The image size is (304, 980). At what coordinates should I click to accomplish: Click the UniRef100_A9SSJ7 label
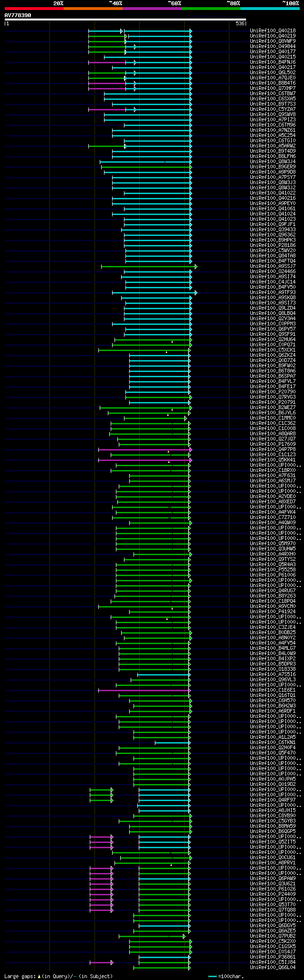coord(273,266)
